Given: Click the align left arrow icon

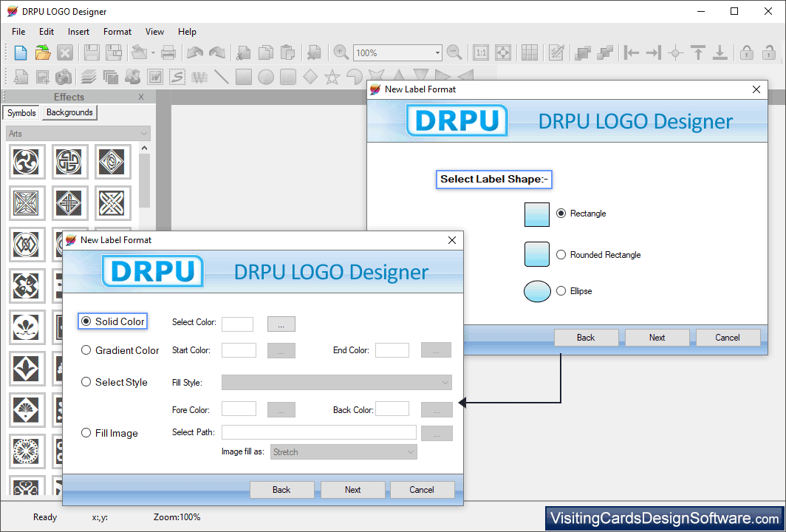Looking at the screenshot, I should click(631, 52).
